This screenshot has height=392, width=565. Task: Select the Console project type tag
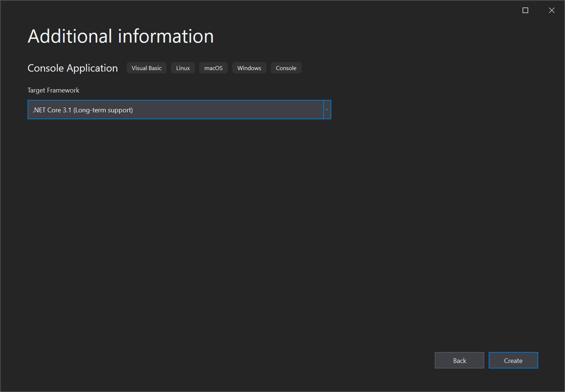coord(286,68)
